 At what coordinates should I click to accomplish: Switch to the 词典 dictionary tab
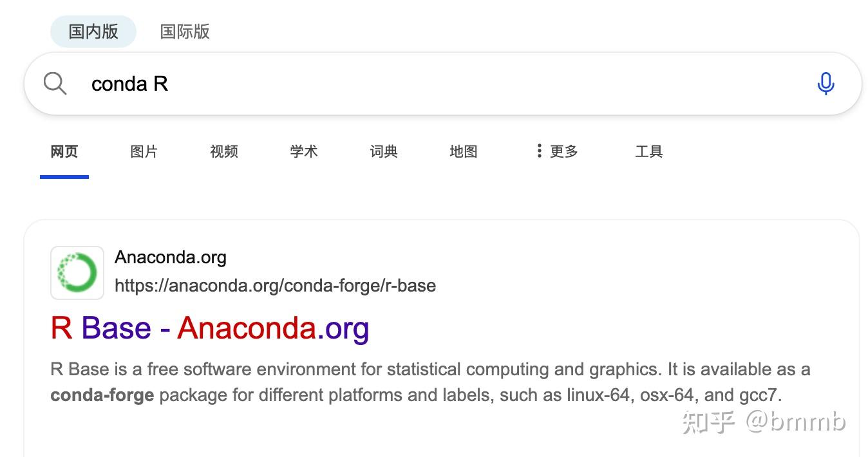point(383,151)
